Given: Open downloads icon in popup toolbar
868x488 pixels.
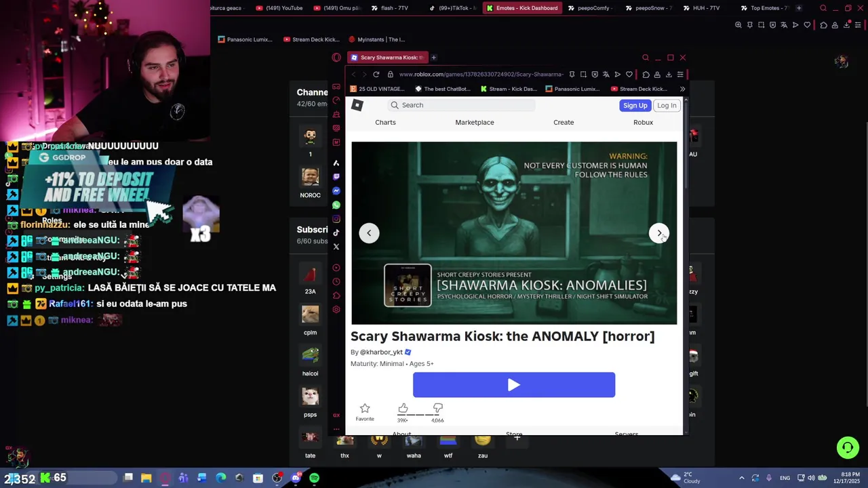Looking at the screenshot, I should tap(669, 75).
